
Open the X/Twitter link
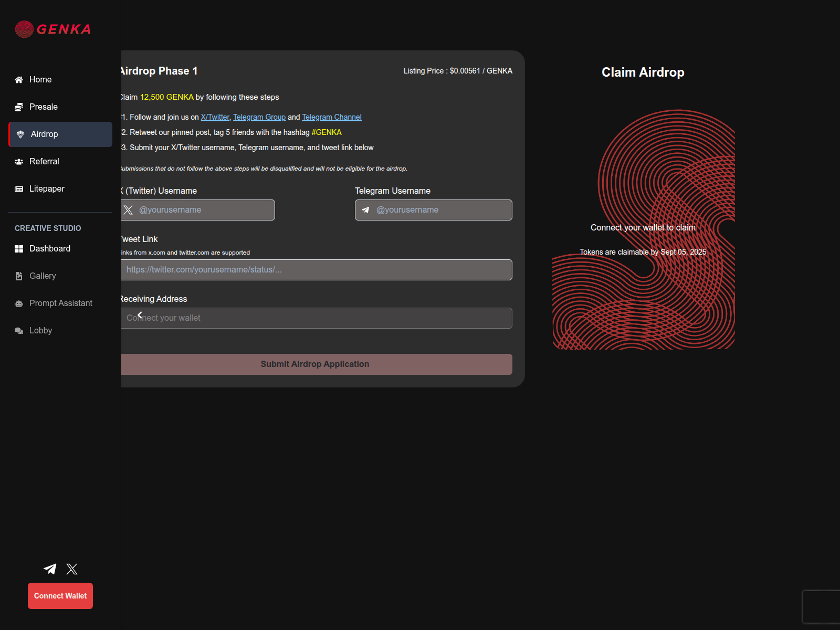point(215,117)
